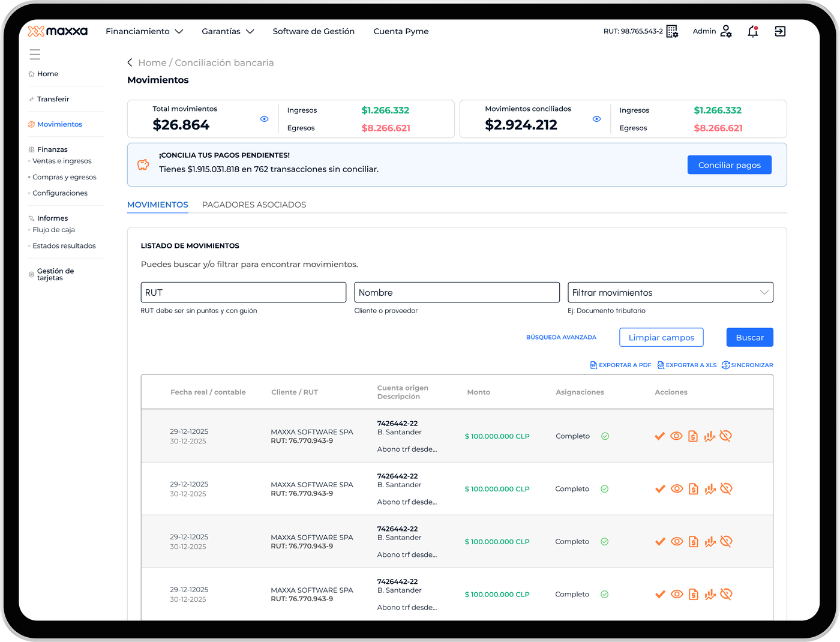Click the logout icon in header
Screen dimensions: 840x642
780,31
